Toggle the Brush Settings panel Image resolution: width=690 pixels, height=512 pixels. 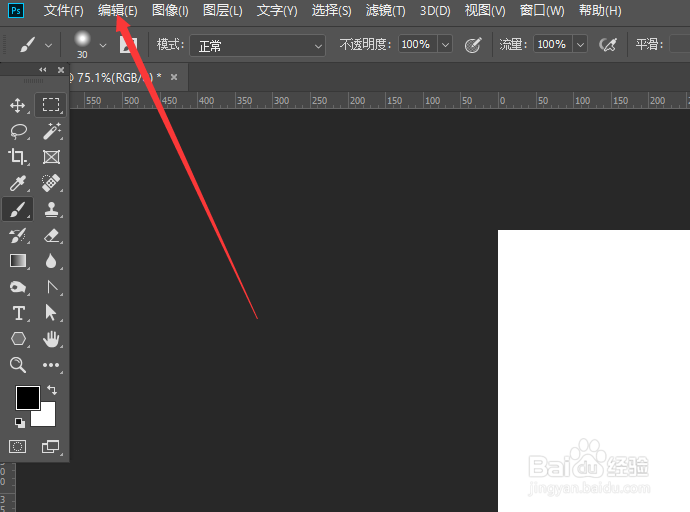[128, 45]
